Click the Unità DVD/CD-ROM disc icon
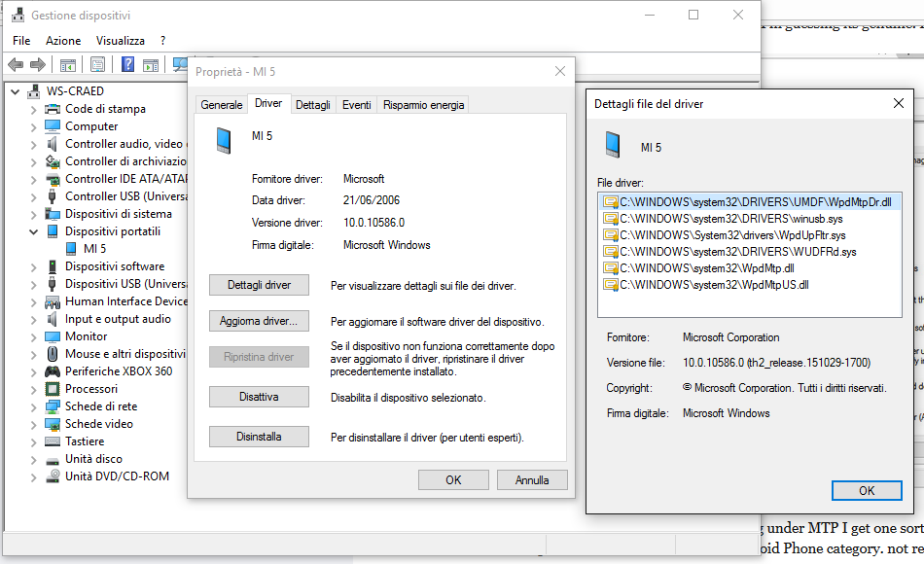This screenshot has width=924, height=564. click(53, 476)
